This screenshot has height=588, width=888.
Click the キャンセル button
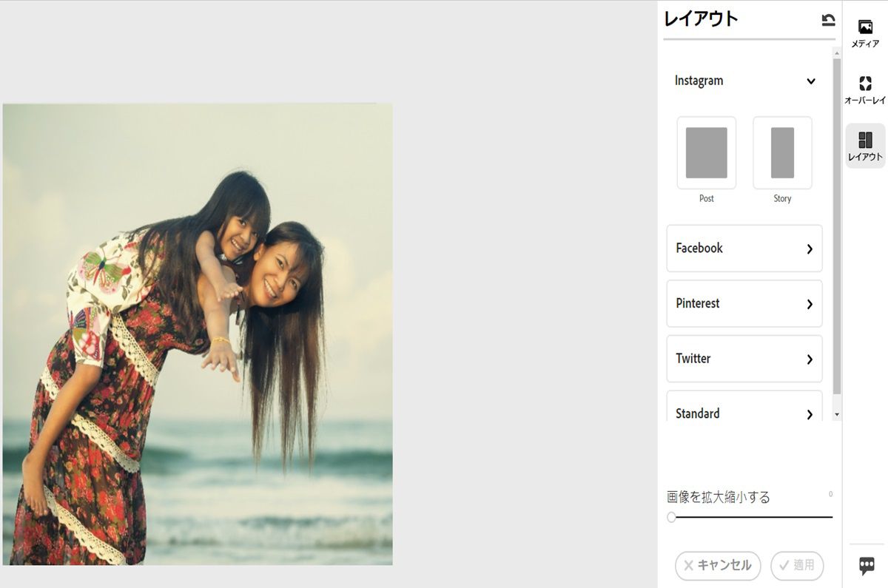(x=718, y=566)
